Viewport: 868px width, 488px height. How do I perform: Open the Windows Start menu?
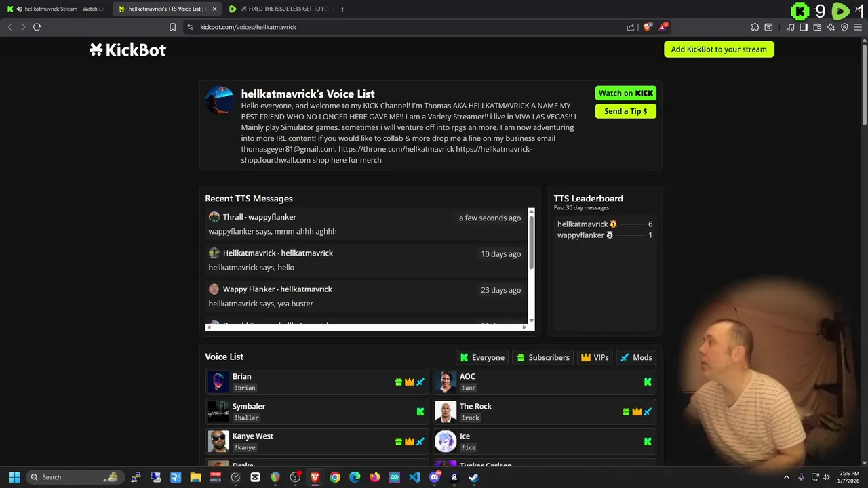point(14,477)
